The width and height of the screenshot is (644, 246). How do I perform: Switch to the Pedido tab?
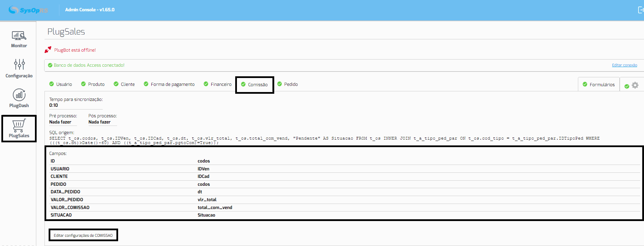(x=288, y=84)
